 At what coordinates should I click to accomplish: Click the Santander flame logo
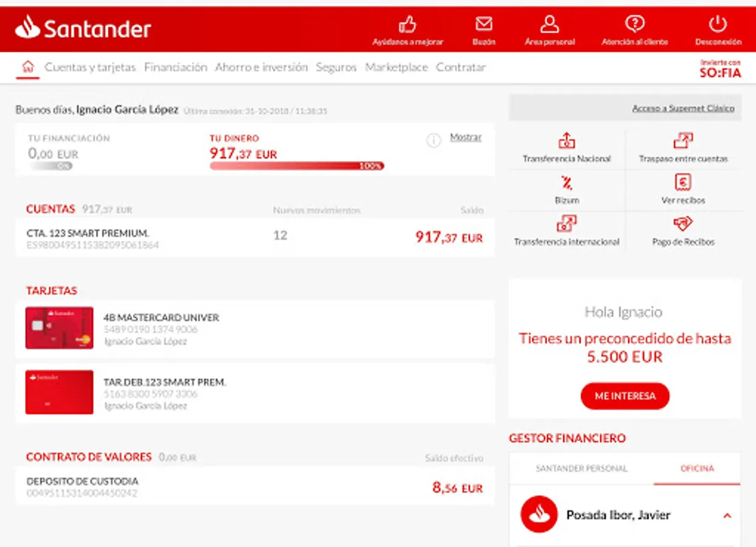[27, 27]
